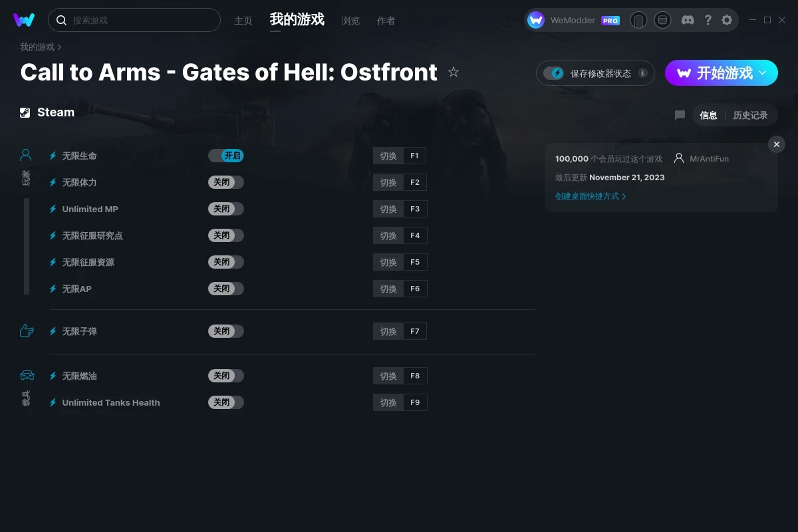
Task: Switch to the 历史记录 tab
Action: (750, 115)
